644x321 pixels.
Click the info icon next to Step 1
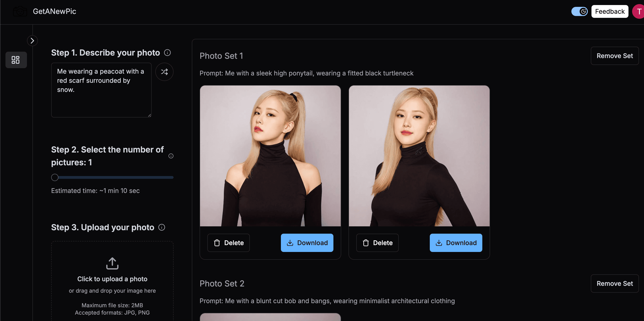coord(167,53)
